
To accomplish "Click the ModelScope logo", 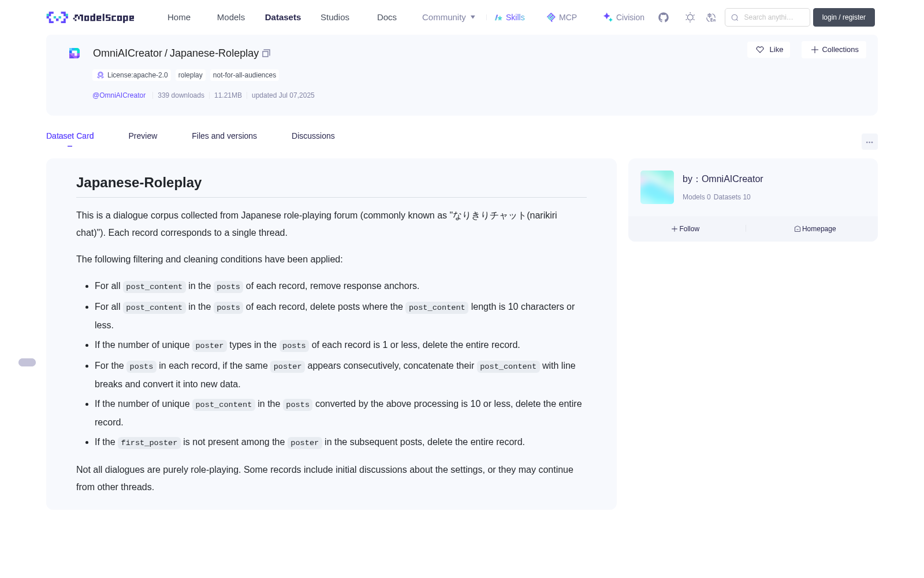I will click(90, 17).
